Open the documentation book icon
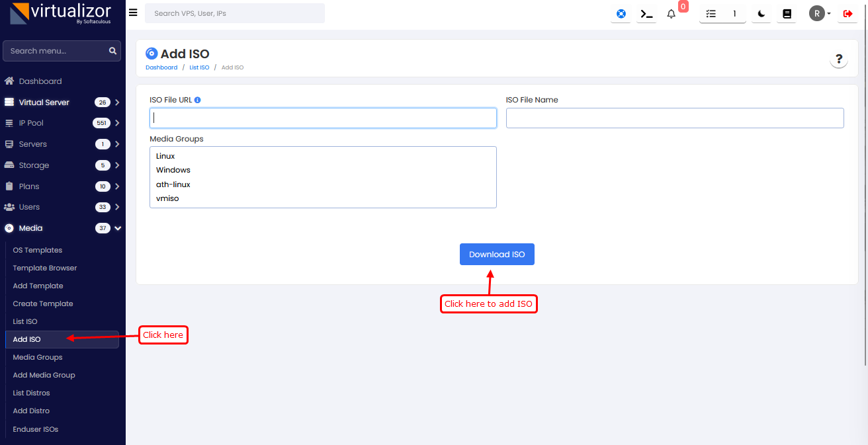The image size is (868, 445). [787, 14]
